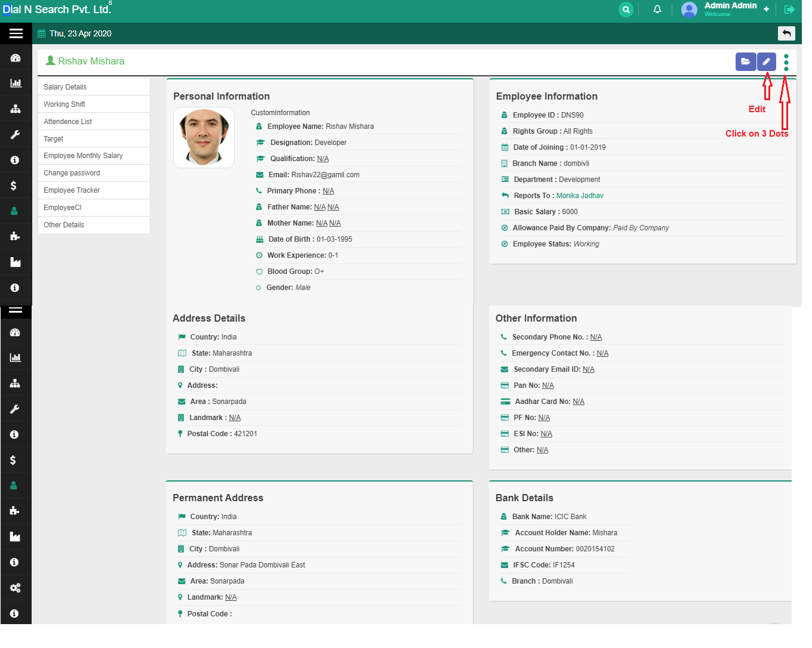Open the gears settings icon in sidebar
This screenshot has width=812, height=648.
[x=16, y=588]
